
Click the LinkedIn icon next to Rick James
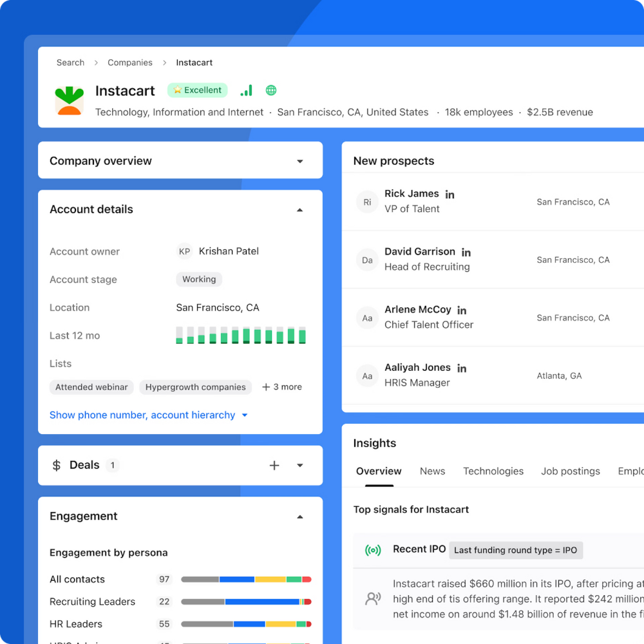coord(450,193)
